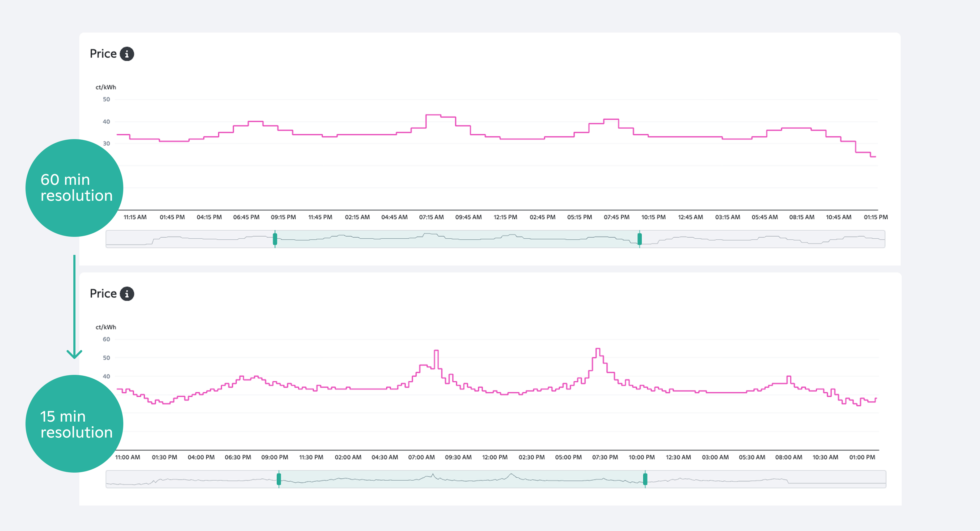Click the 07:15 AM label on upper chart axis

click(431, 217)
